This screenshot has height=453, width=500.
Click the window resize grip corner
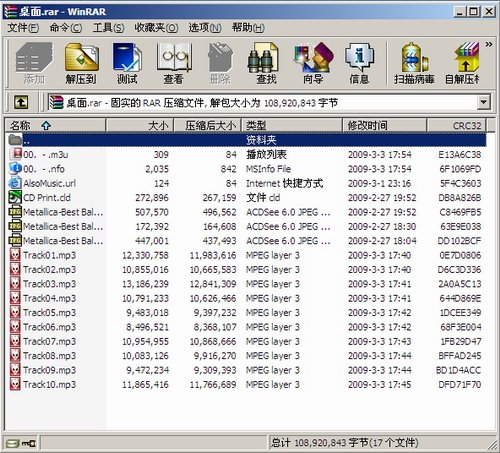click(x=491, y=445)
